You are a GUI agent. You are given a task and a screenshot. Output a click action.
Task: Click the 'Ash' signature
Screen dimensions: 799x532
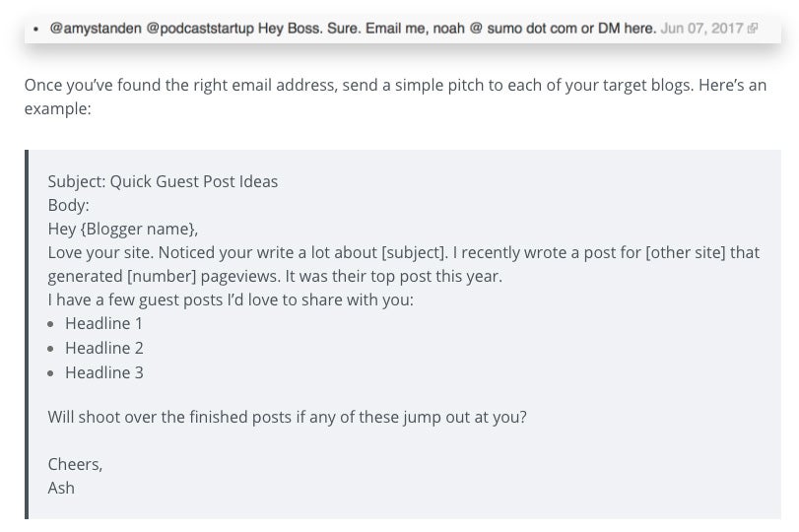(x=61, y=488)
